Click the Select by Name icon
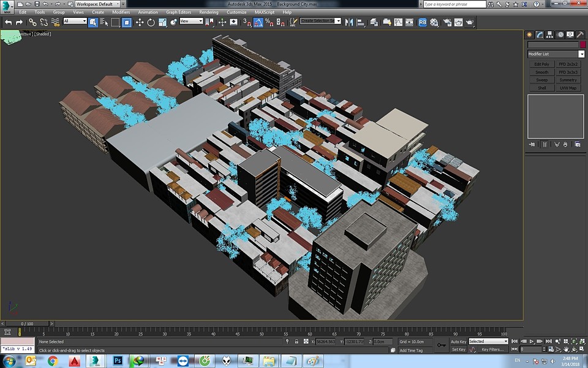 (104, 23)
